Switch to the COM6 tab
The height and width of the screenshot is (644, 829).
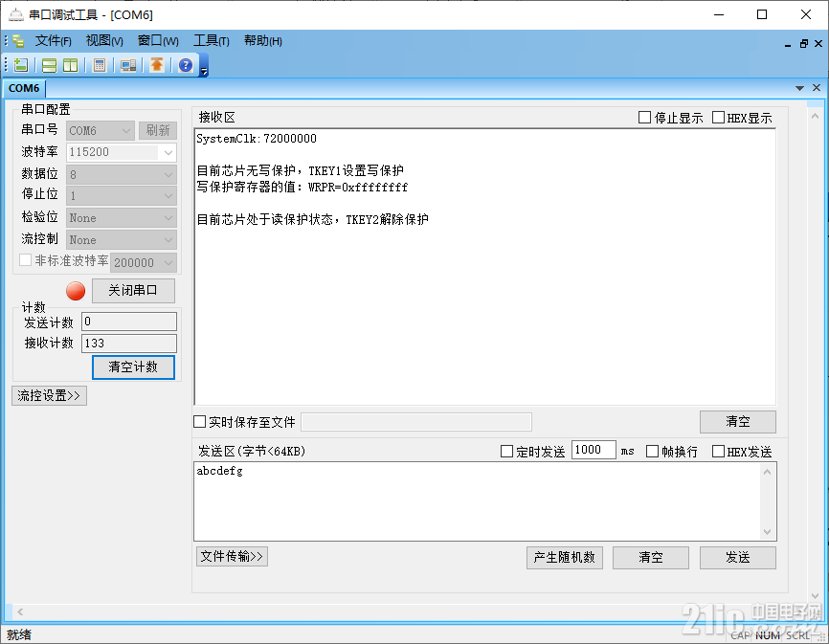point(24,88)
